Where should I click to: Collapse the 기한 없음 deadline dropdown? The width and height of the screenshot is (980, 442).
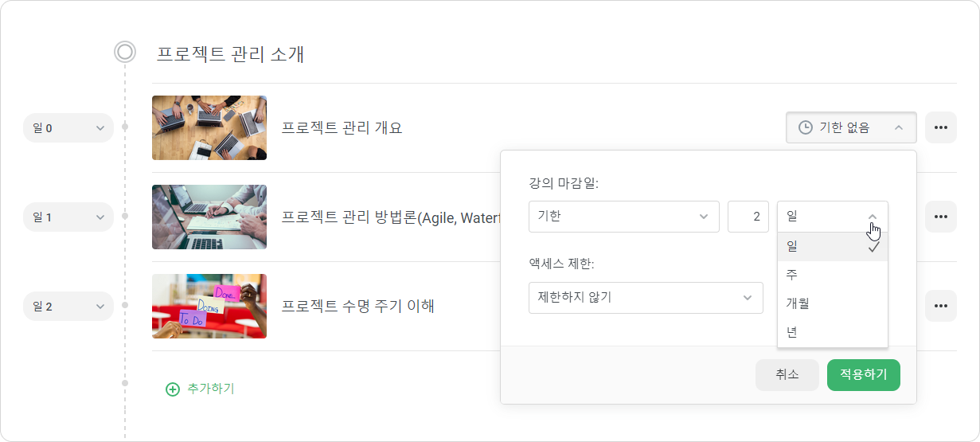click(851, 127)
